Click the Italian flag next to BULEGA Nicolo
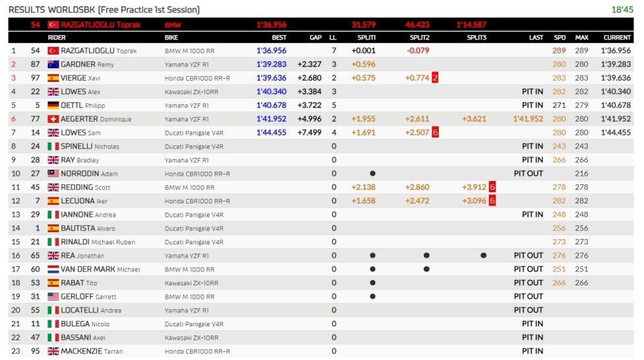The image size is (644, 360). (53, 324)
